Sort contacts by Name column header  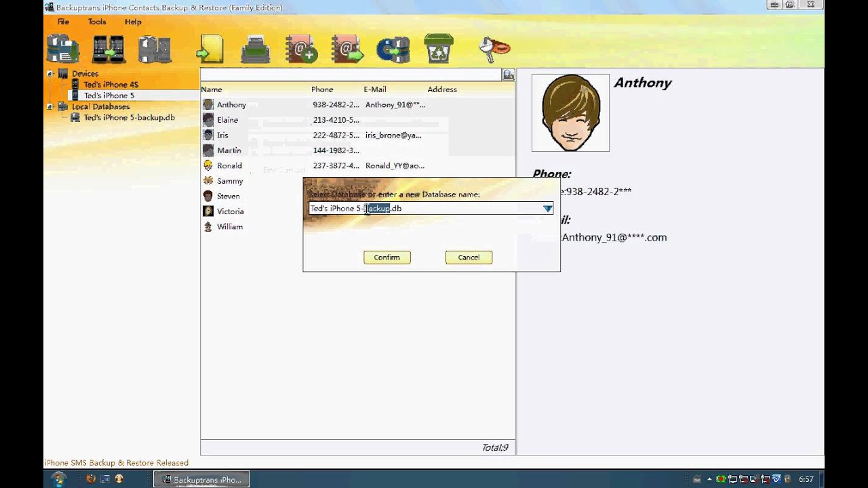point(212,89)
